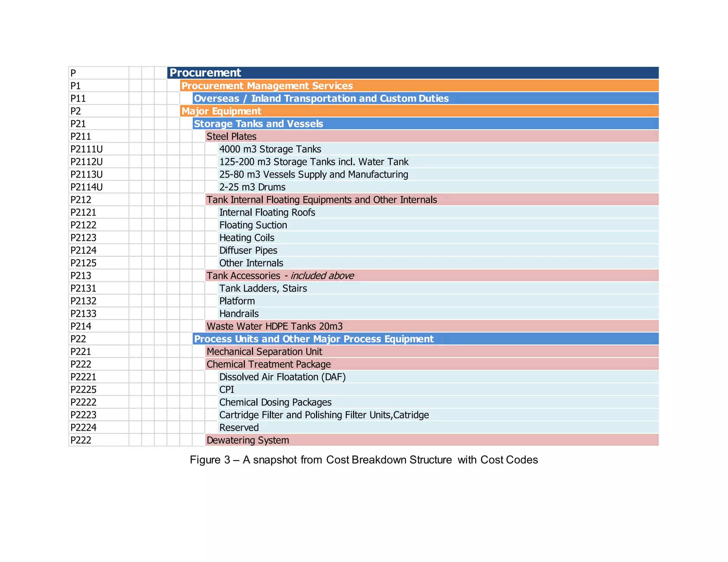The height and width of the screenshot is (562, 728).
Task: Click 125-200 m3 Storage Tanks incl. Water Tank
Action: [x=438, y=162]
